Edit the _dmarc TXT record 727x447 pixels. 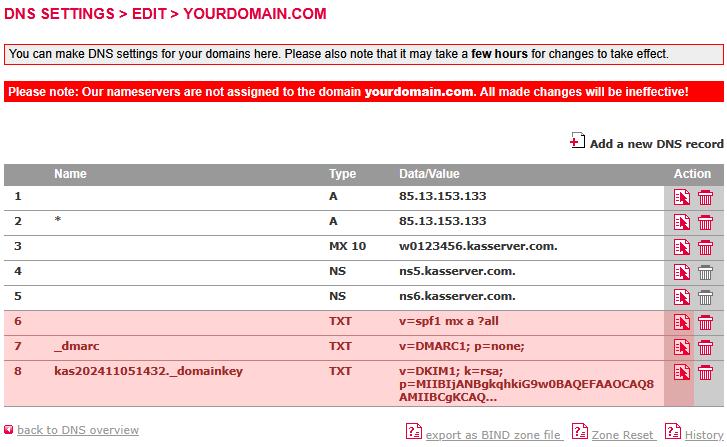(x=682, y=347)
